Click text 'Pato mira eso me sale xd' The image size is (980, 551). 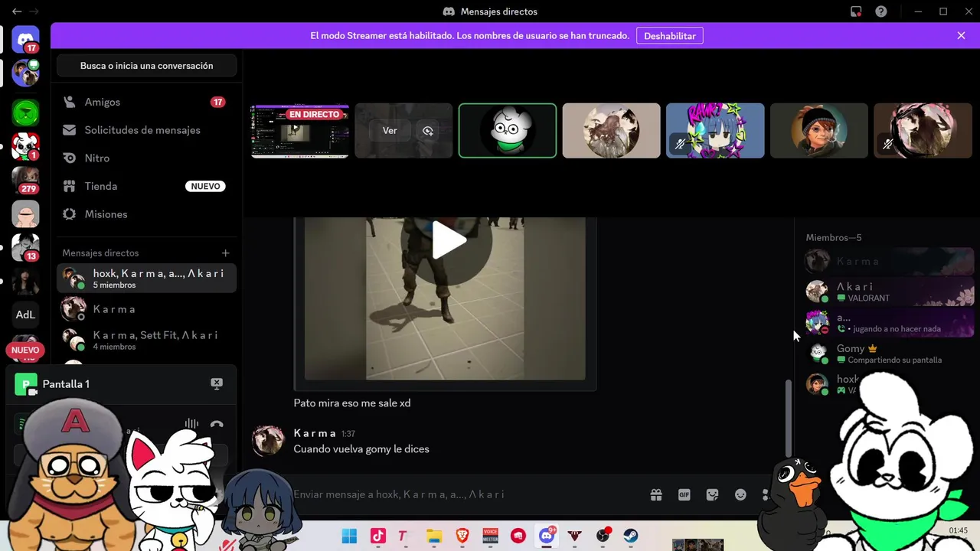point(352,403)
